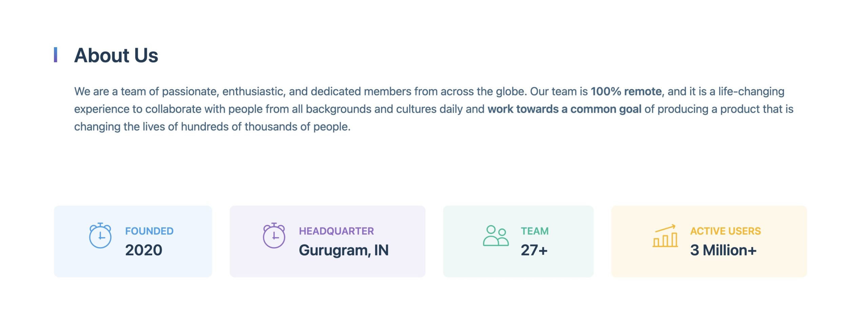Click the yellow growth chart icon
The height and width of the screenshot is (327, 868).
(665, 236)
